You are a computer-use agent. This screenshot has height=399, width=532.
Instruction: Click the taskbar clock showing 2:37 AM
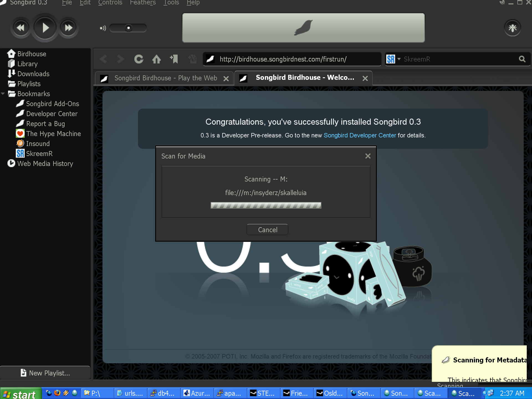(512, 393)
